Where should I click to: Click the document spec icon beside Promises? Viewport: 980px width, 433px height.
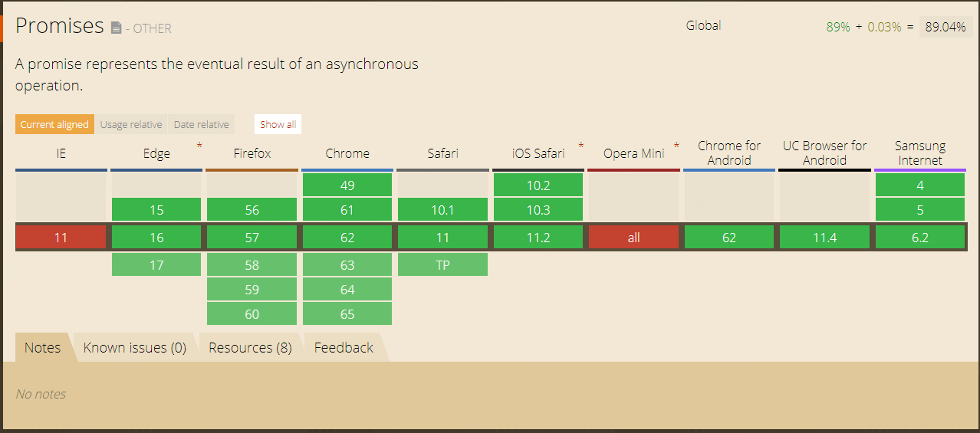tap(116, 28)
